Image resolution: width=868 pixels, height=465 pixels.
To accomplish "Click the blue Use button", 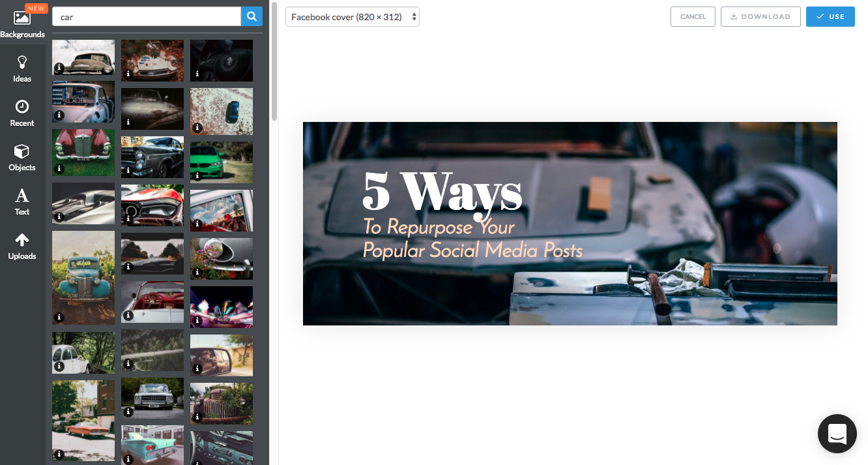I will coord(830,17).
